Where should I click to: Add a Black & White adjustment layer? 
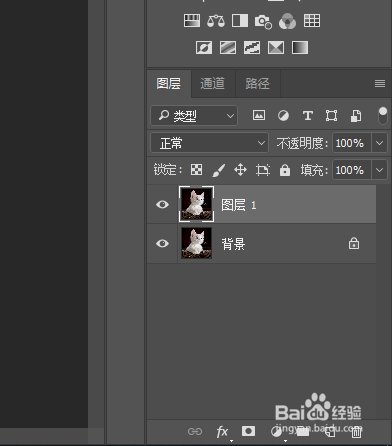click(x=240, y=21)
